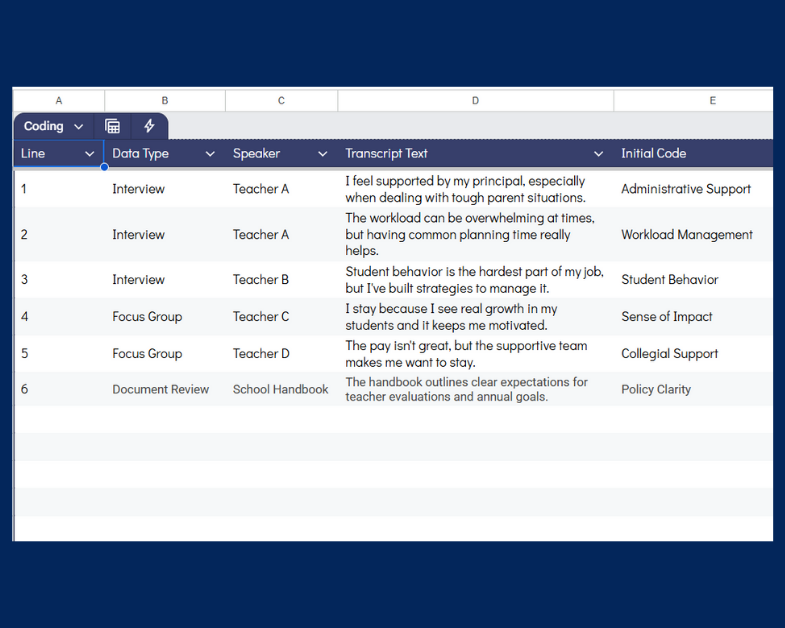Screen dimensions: 785x628
Task: Select column A header
Action: click(59, 100)
